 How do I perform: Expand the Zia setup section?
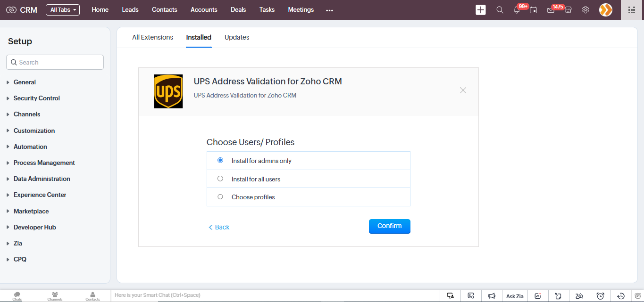pos(18,243)
